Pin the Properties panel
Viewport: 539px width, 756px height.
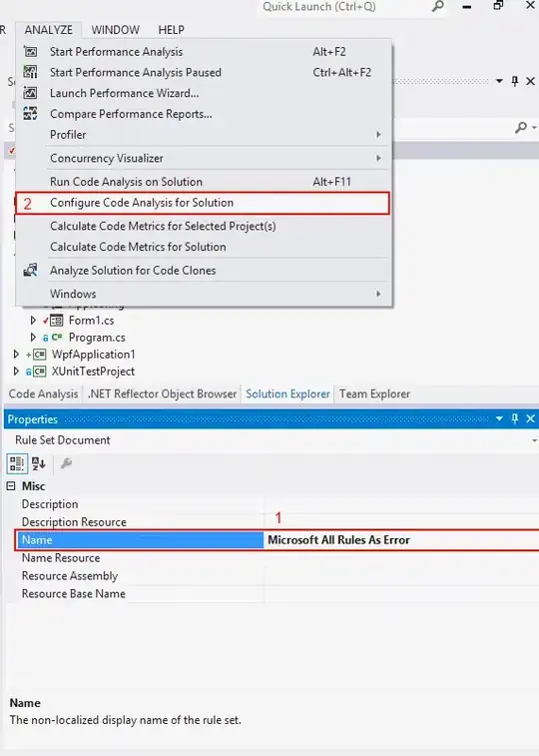point(514,419)
